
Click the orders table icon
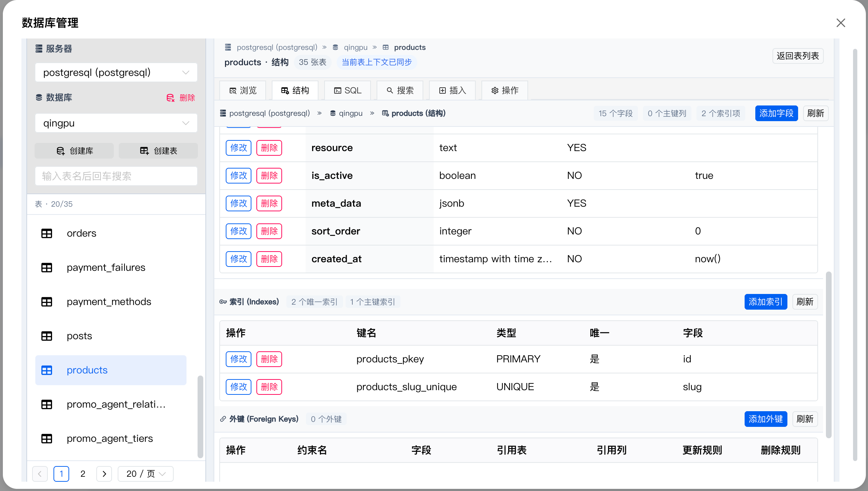[47, 233]
